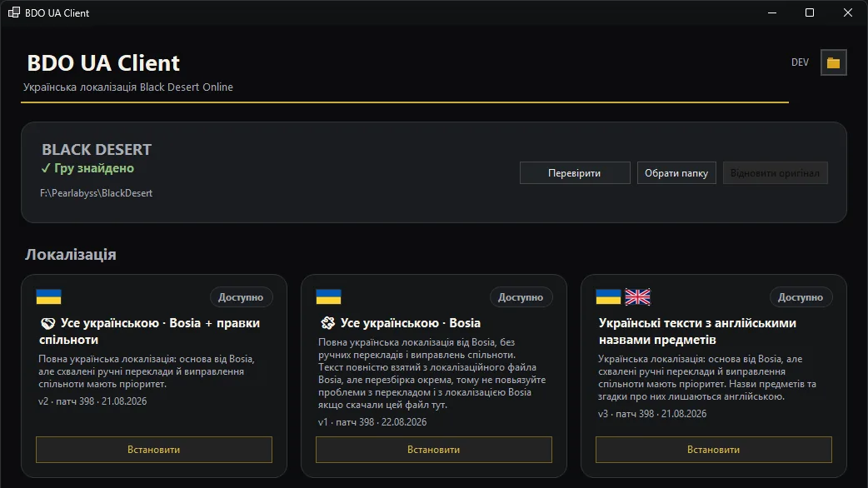This screenshot has width=868, height=488.
Task: Install the 'Усе українською · Bosia' pack
Action: pos(433,449)
